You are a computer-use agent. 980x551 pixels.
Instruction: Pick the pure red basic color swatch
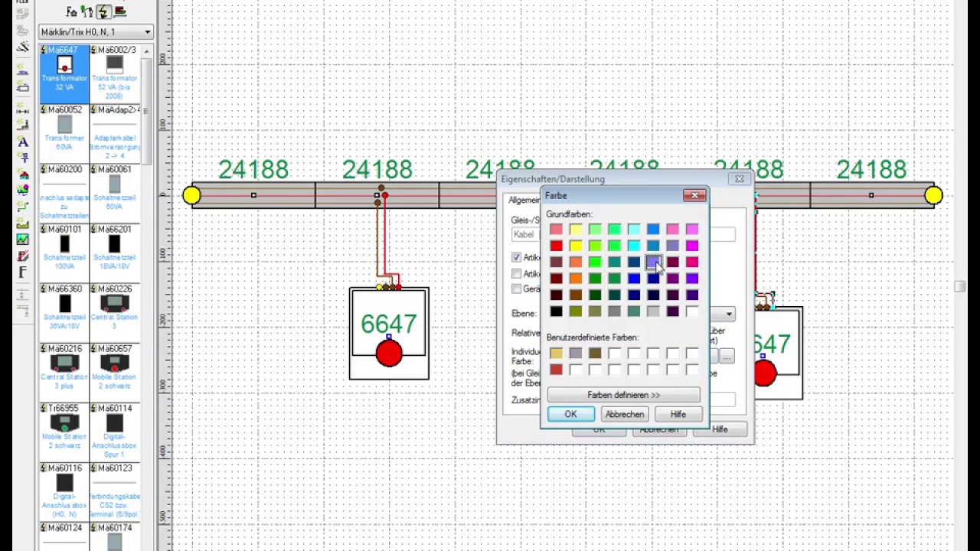[556, 246]
